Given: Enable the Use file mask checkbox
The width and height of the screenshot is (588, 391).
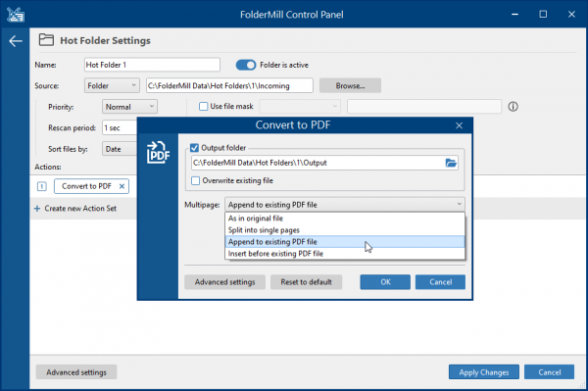Looking at the screenshot, I should click(x=203, y=107).
